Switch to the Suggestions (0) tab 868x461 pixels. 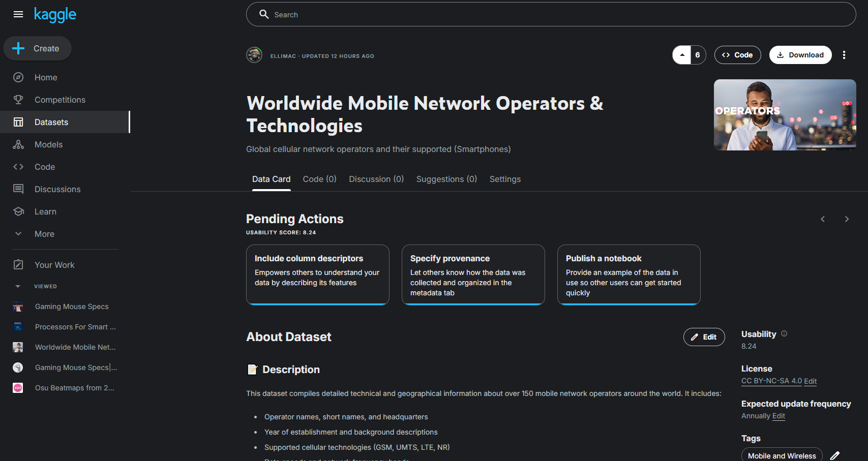coord(446,179)
